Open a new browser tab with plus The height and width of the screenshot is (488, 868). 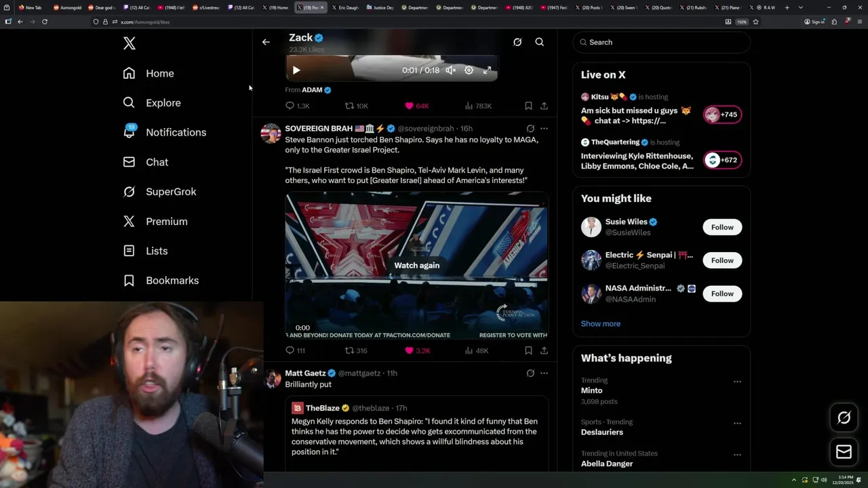(x=787, y=7)
